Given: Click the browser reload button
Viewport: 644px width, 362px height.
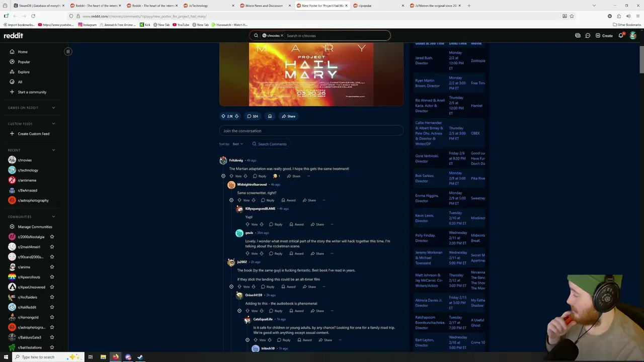Looking at the screenshot, I should click(x=33, y=16).
